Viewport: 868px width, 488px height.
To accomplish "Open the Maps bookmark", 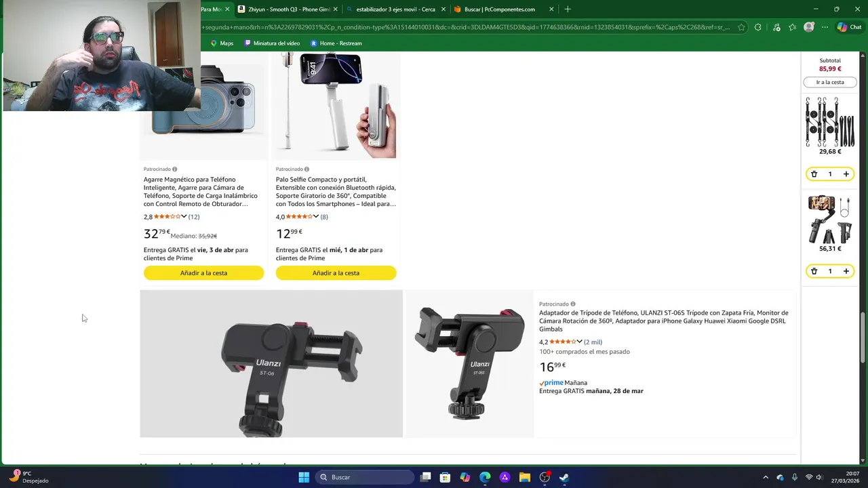I will 222,43.
